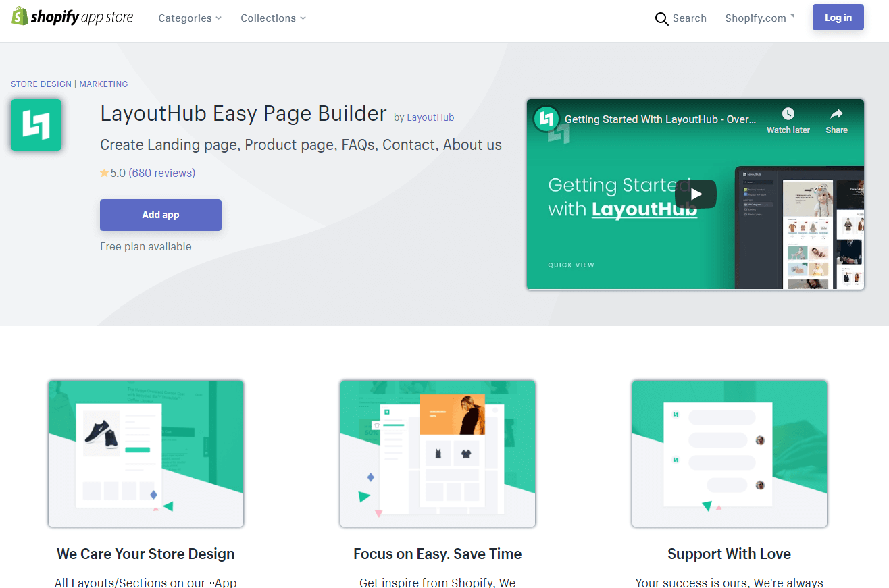This screenshot has height=588, width=889.
Task: Click the search magnifier icon
Action: point(662,19)
